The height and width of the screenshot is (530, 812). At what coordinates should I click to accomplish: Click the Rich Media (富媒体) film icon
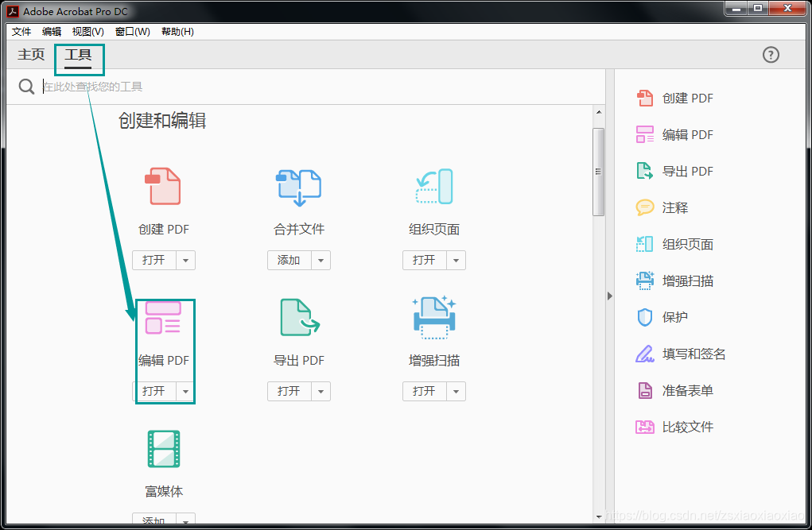(x=164, y=449)
